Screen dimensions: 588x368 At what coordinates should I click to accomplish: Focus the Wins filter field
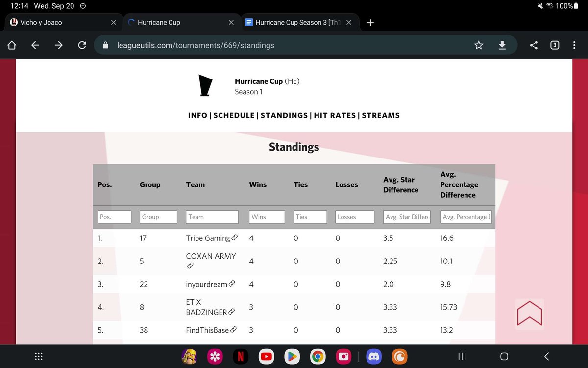tap(267, 217)
